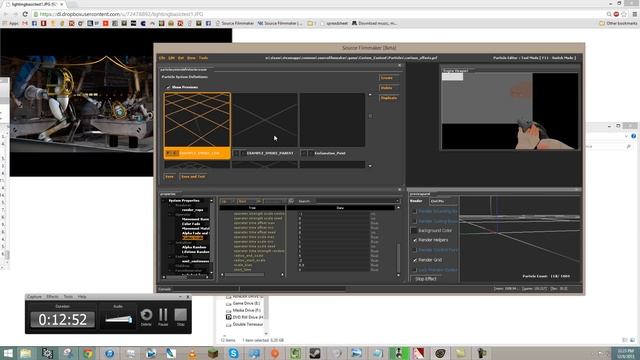Click the Save button below the thumbnails
The height and width of the screenshot is (360, 640).
point(170,176)
